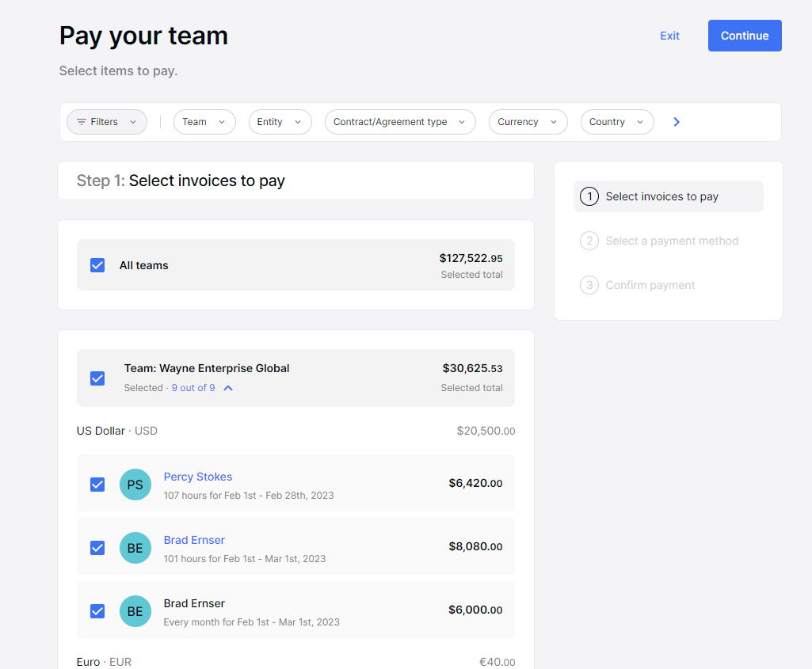Image resolution: width=812 pixels, height=669 pixels.
Task: Uncheck the Team Wayne Enterprise Global checkbox
Action: pyautogui.click(x=97, y=378)
